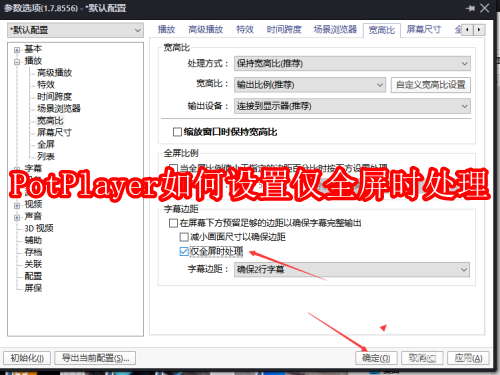Screen dimensions: 500x375
Task: Select 屏保 in the tree
Action: [x=33, y=288]
